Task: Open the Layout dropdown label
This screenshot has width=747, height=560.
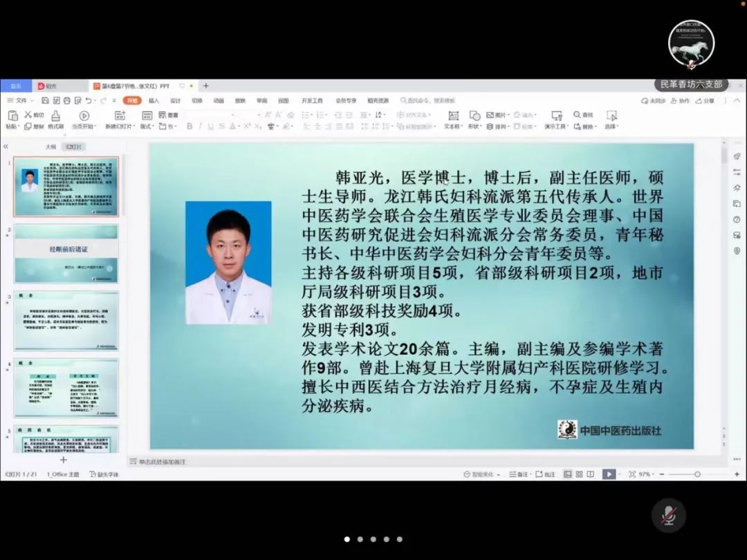Action: (x=146, y=127)
